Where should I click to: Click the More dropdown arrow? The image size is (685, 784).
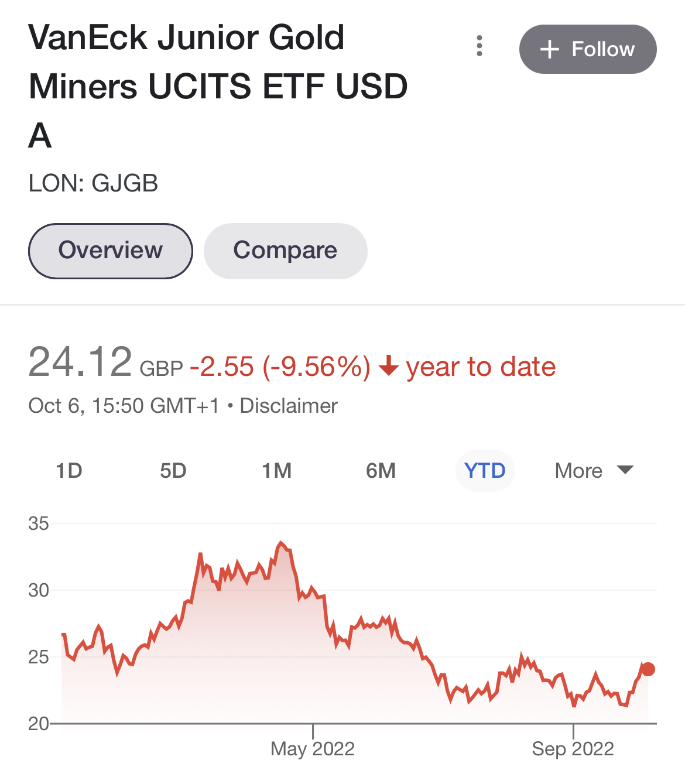[x=625, y=470]
